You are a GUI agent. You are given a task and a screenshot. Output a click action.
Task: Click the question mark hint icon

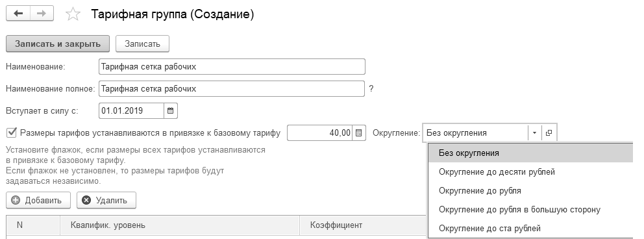pos(371,89)
